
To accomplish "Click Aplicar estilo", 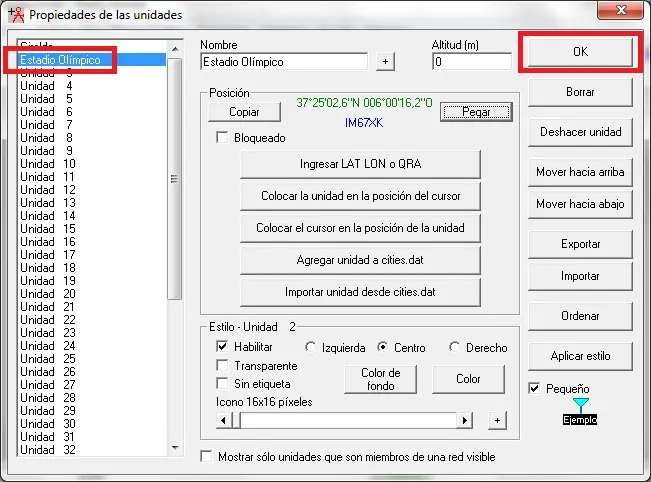I will click(580, 356).
